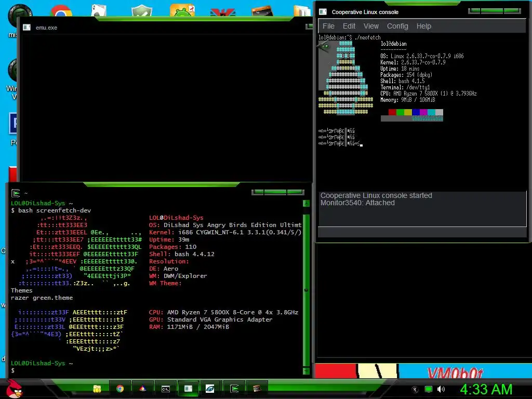
Task: Open the File menu in coLinux console
Action: coord(328,26)
